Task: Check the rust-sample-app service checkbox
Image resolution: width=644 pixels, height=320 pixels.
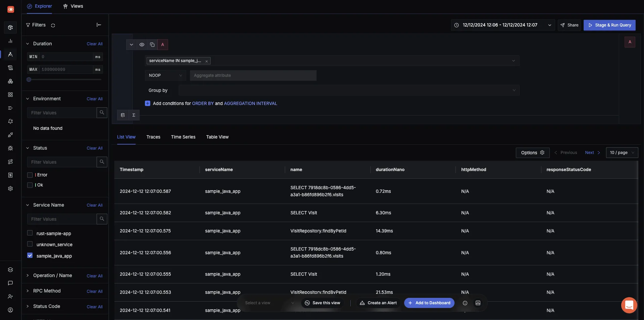Action: click(30, 233)
